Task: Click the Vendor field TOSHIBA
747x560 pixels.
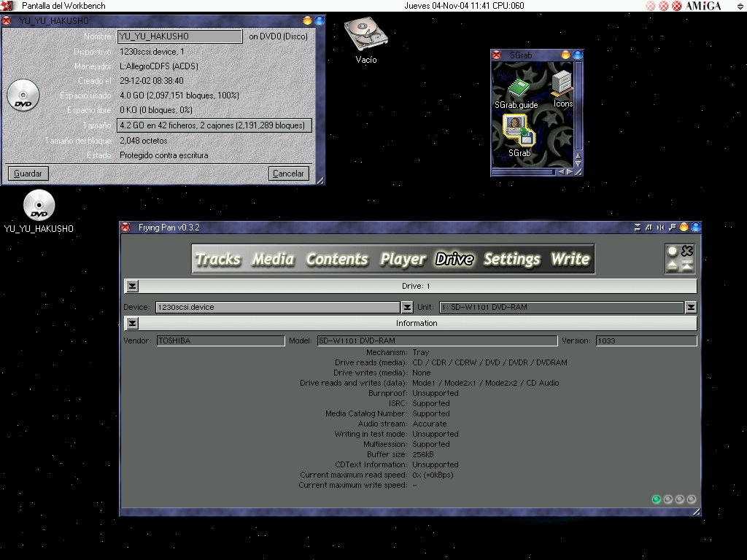Action: pos(220,341)
